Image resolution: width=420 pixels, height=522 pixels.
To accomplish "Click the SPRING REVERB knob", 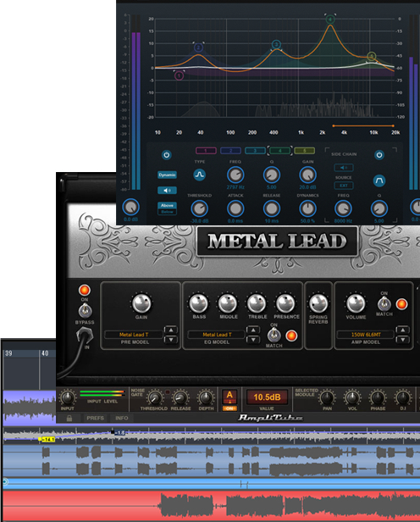I will (x=318, y=303).
